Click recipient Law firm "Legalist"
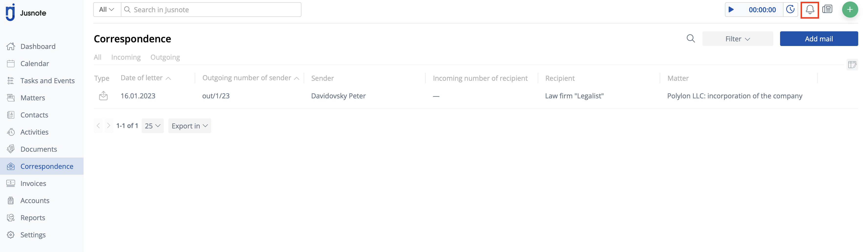The height and width of the screenshot is (252, 868). 574,96
